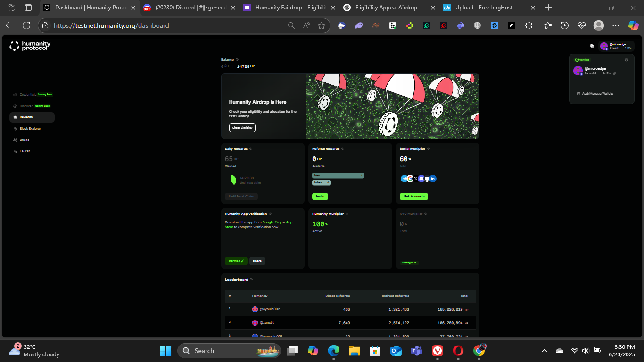
Task: Click the Discord social icon
Action: pos(421,179)
